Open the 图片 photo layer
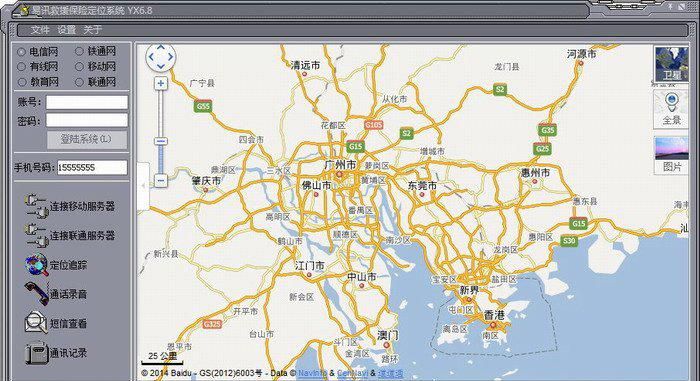The width and height of the screenshot is (700, 381). tap(671, 155)
